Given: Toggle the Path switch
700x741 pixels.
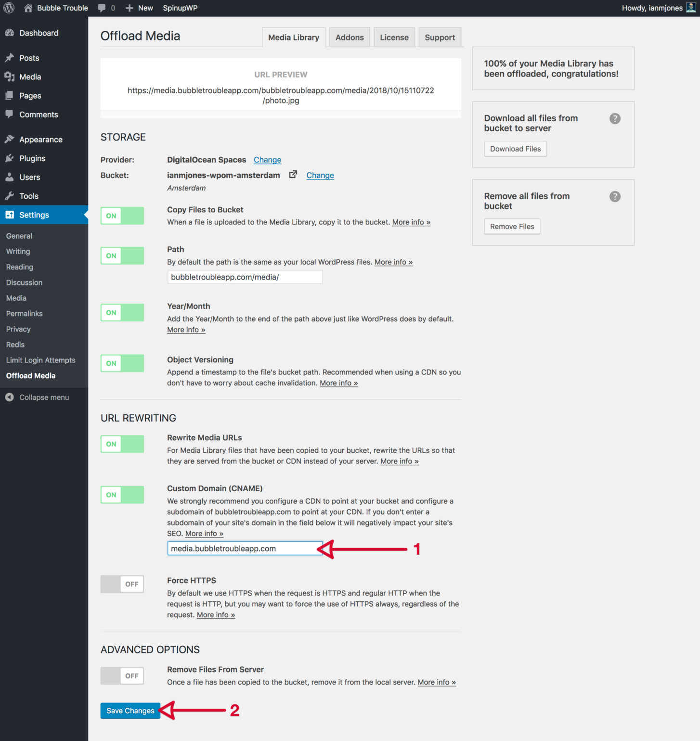Looking at the screenshot, I should pyautogui.click(x=122, y=256).
